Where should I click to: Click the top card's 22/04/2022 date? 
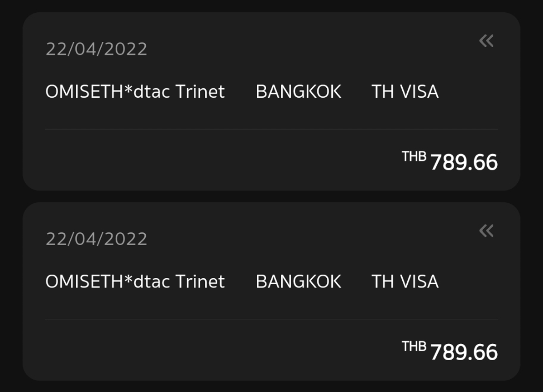click(96, 49)
